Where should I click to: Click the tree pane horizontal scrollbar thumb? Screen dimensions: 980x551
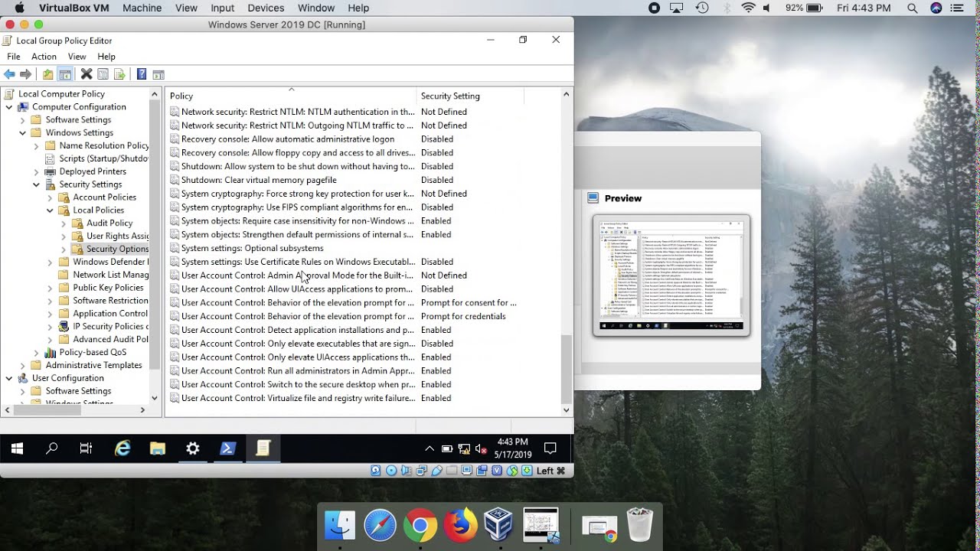coord(47,410)
